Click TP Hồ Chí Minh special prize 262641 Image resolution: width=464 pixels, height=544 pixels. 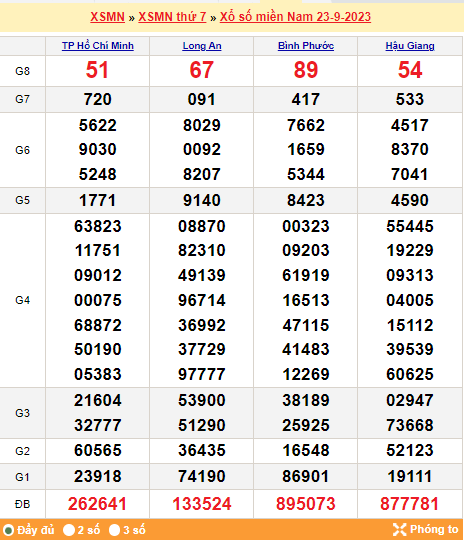coord(98,504)
